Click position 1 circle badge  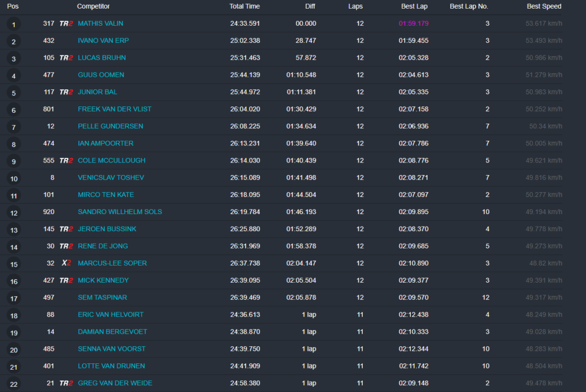(x=14, y=24)
